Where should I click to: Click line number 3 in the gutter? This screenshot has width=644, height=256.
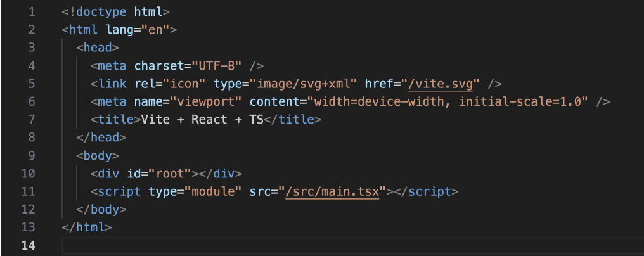(31, 48)
